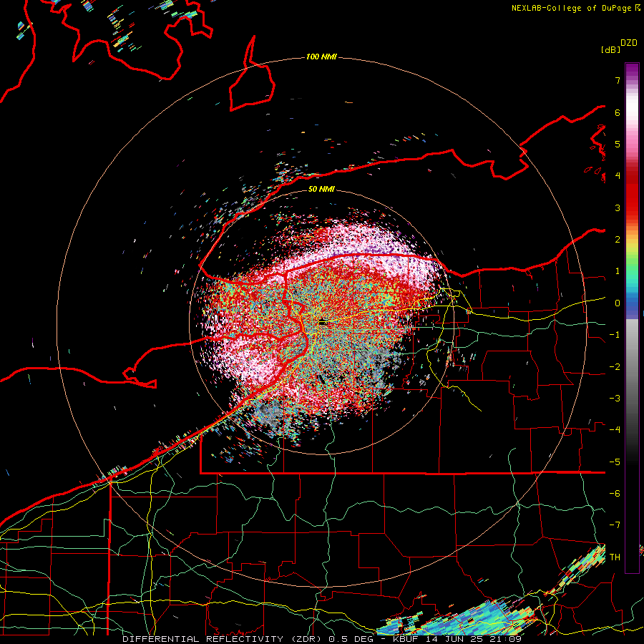Click the 4 value on the scale
This screenshot has height=644, width=644.
[618, 176]
